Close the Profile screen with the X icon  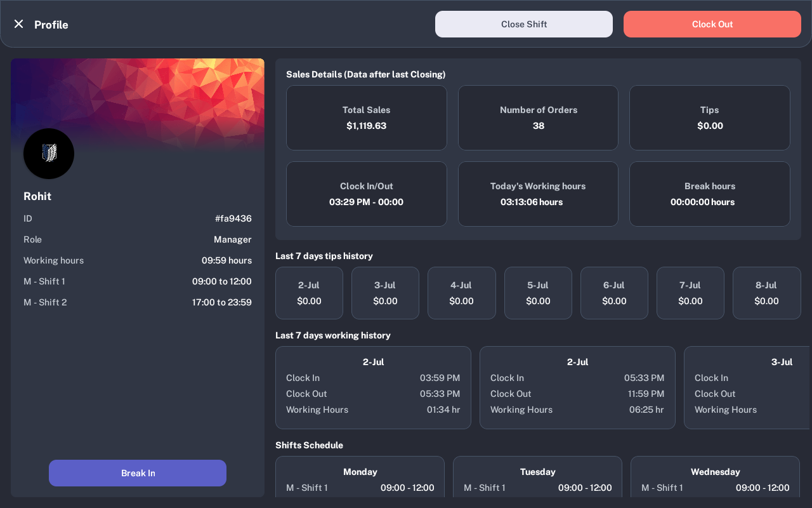(x=19, y=24)
